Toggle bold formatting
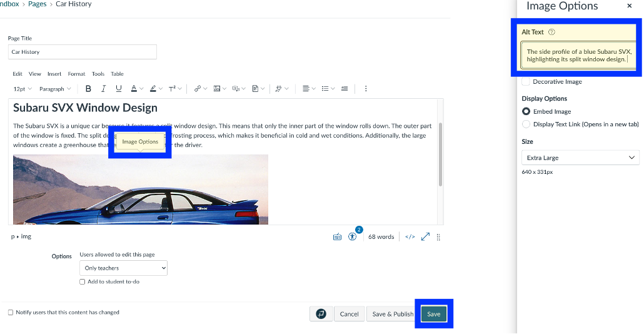Image resolution: width=644 pixels, height=334 pixels. click(88, 89)
